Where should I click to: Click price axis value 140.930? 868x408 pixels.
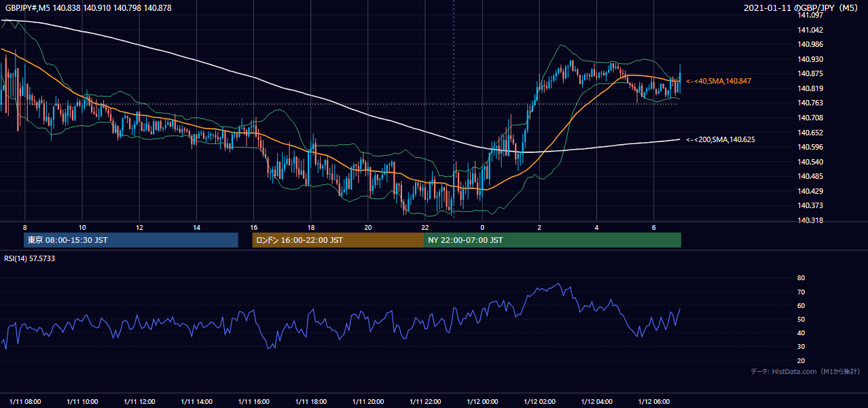(x=810, y=59)
